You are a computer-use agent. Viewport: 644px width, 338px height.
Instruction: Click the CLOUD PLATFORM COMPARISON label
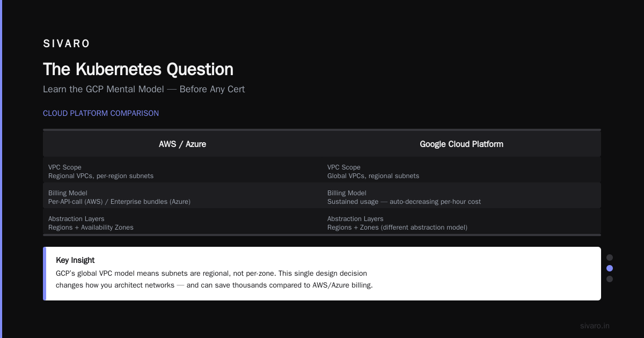pyautogui.click(x=101, y=113)
